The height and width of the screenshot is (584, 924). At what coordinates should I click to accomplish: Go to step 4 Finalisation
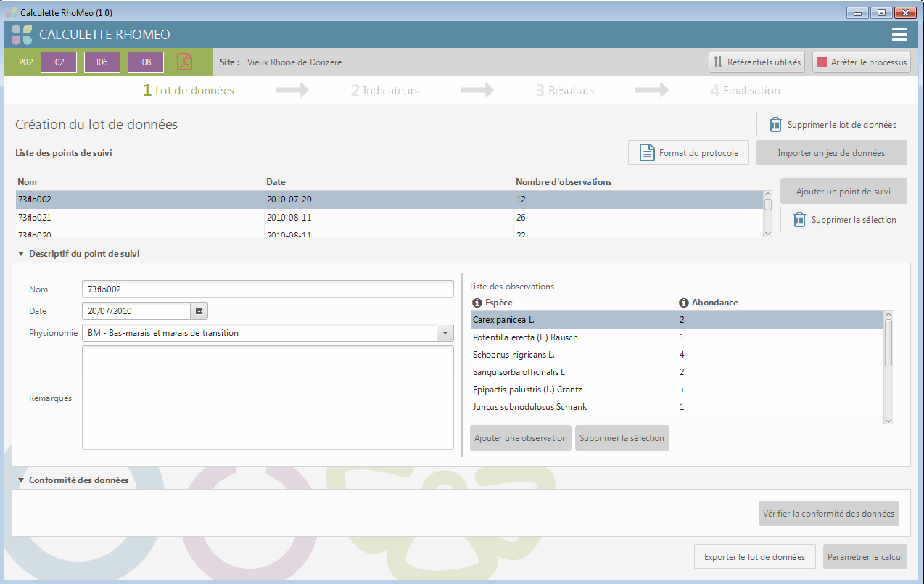[746, 91]
